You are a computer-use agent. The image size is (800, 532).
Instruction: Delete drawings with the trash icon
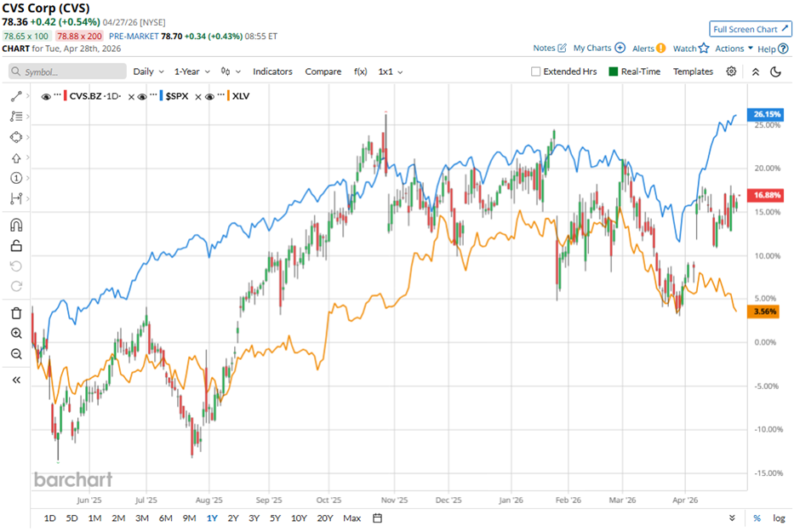pos(16,312)
